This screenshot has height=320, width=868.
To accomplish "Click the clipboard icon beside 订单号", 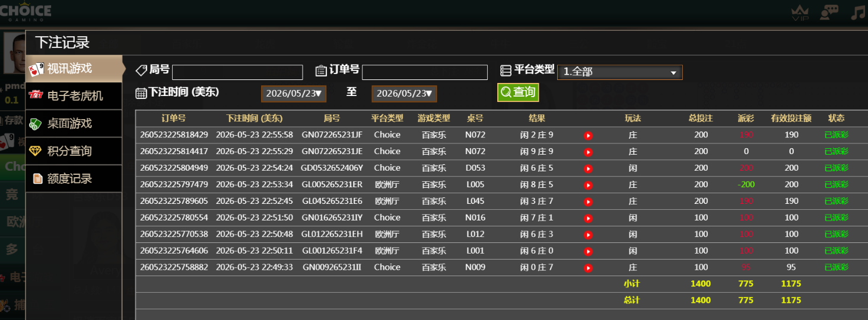I will point(321,71).
